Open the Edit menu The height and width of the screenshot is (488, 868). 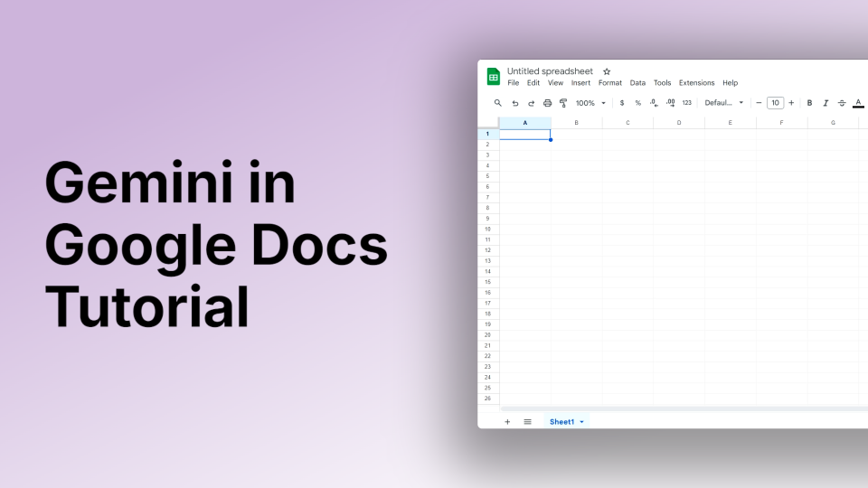click(533, 83)
